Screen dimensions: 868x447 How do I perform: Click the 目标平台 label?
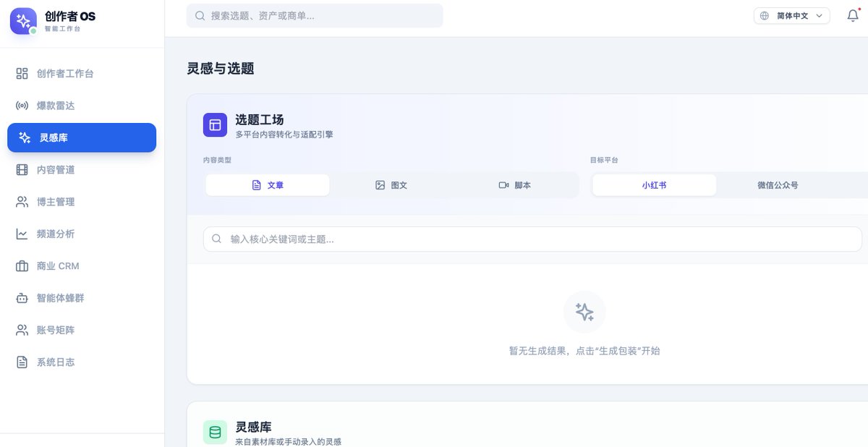pyautogui.click(x=605, y=160)
